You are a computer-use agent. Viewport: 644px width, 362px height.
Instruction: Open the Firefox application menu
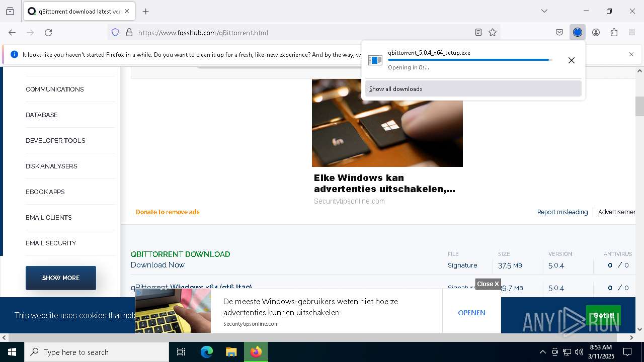[x=632, y=32]
